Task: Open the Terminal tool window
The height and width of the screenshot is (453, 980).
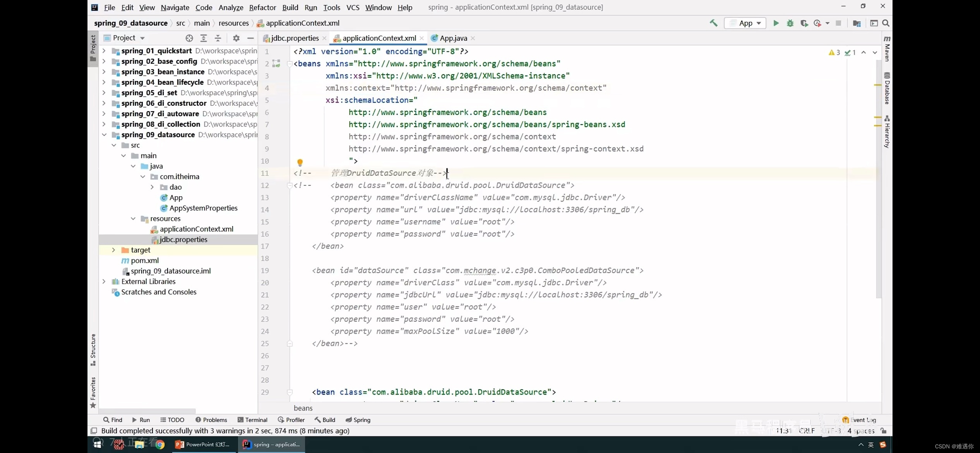Action: (x=252, y=420)
